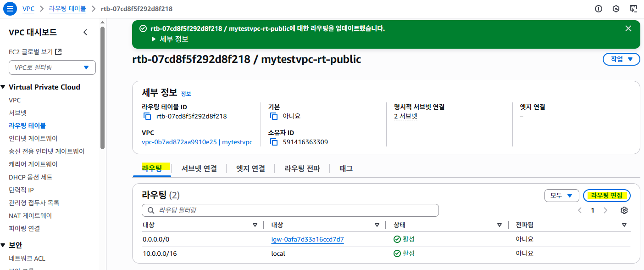Open the hamburger navigation menu
This screenshot has height=270, width=644.
[9, 9]
